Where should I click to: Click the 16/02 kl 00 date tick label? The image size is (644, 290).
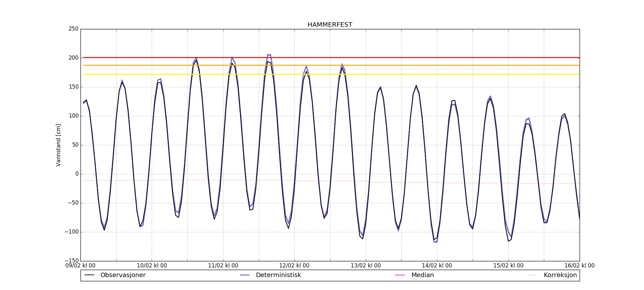580,266
